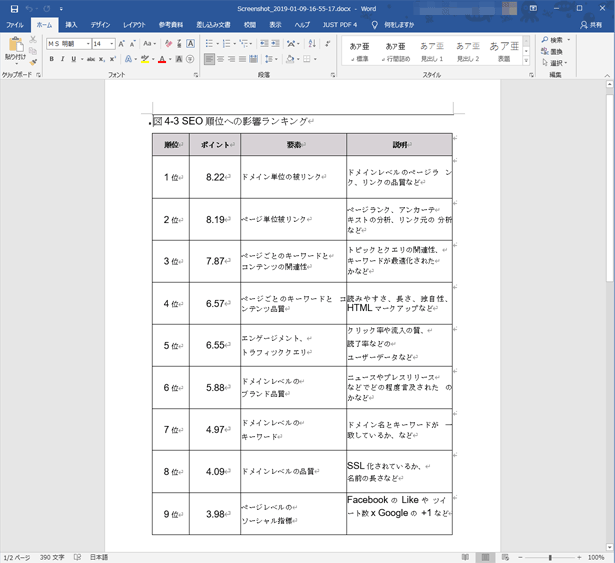615x563 pixels.
Task: Open the ファイル (File) tab
Action: pos(15,25)
